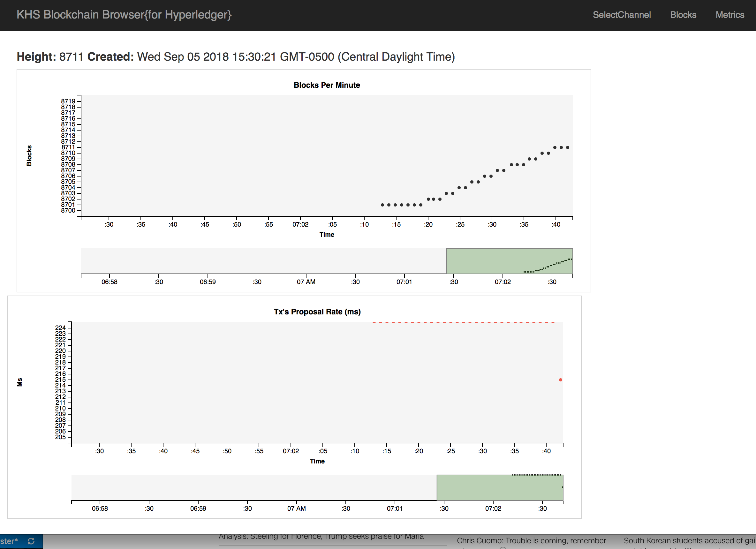Click the sync icon in status bar
The image size is (756, 549).
point(31,541)
